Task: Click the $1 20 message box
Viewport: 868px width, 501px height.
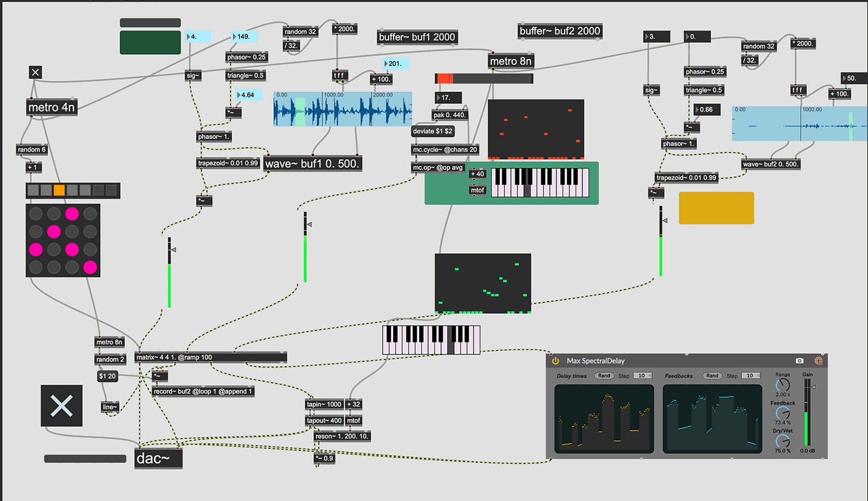Action: (108, 376)
